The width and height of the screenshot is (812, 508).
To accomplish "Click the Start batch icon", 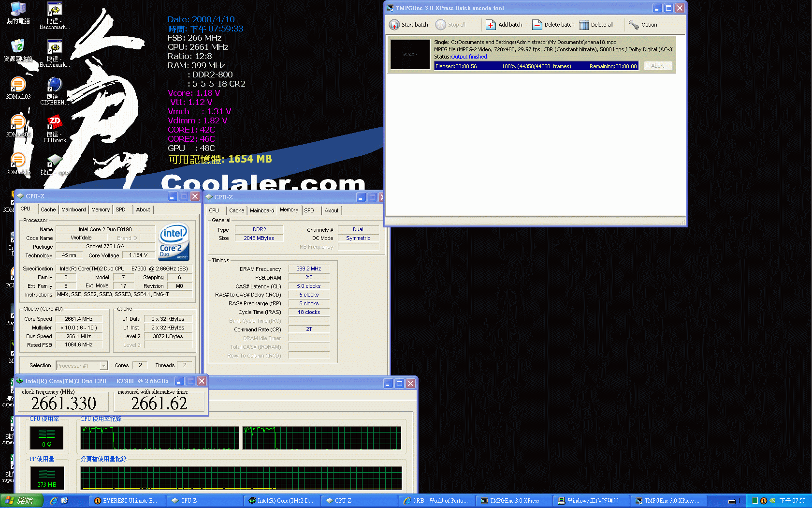I will click(x=394, y=25).
